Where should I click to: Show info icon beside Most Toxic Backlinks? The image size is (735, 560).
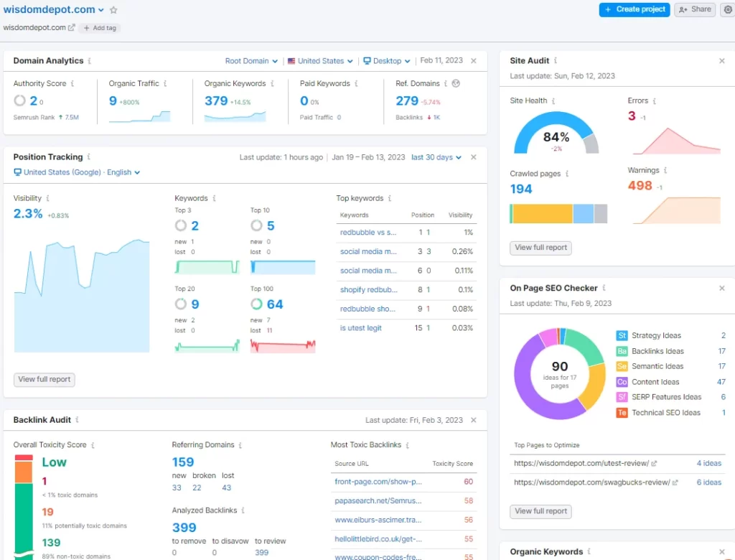408,445
